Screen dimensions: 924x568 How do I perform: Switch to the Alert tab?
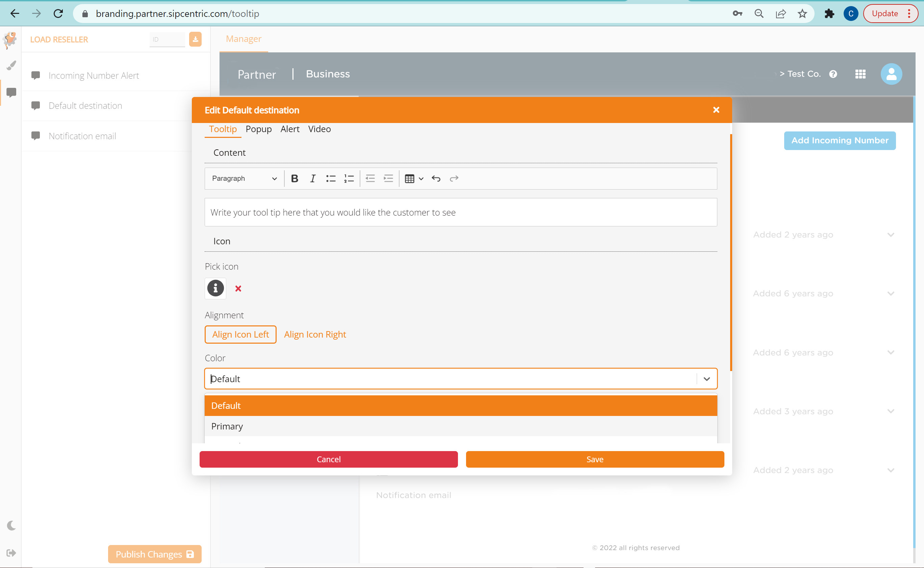click(290, 129)
